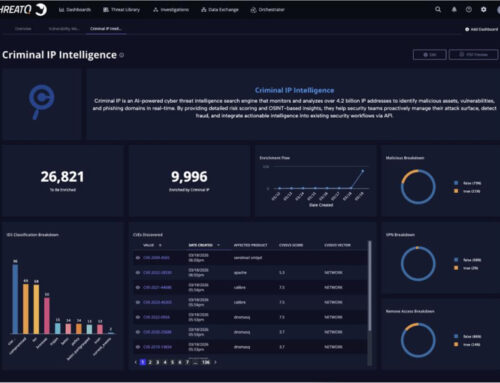
Task: Click apache in the Affected Product column
Action: coord(240,272)
